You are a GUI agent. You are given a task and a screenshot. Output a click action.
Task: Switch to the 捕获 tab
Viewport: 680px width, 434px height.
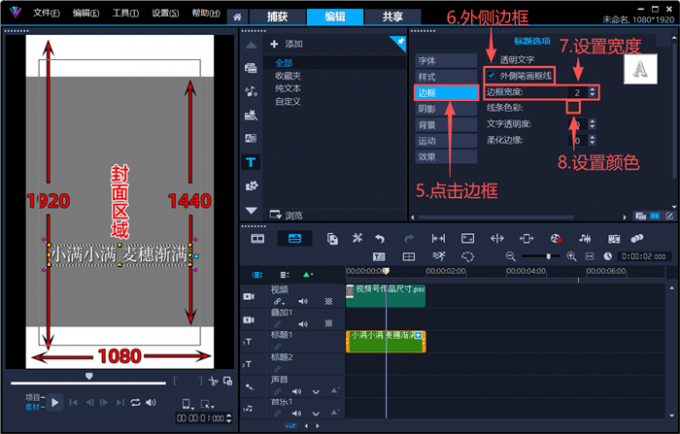(x=277, y=17)
